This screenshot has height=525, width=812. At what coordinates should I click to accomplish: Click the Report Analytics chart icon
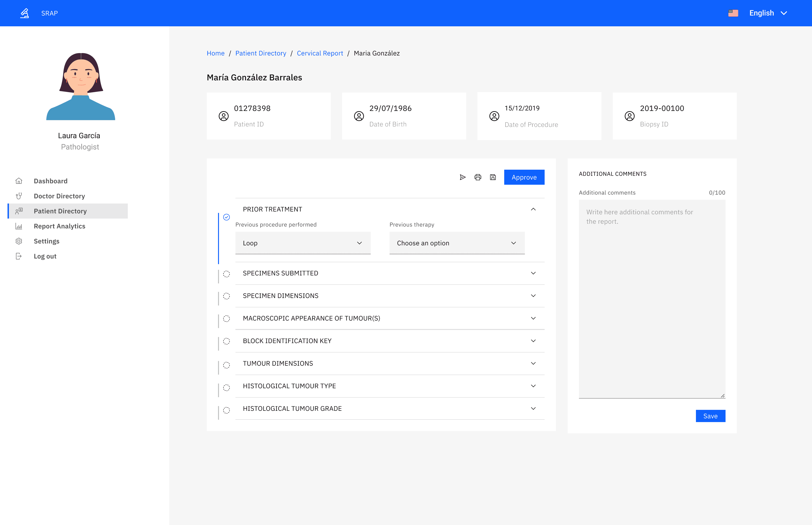19,226
